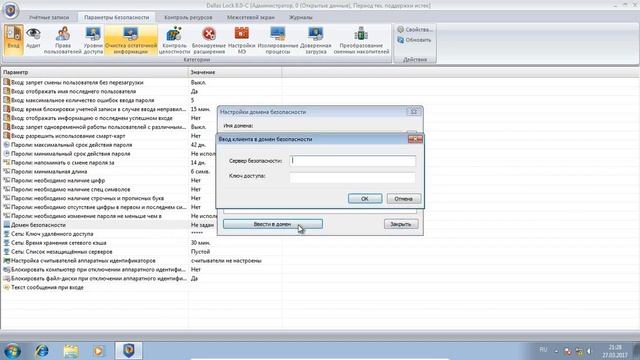Select the Вход category icon

point(13,39)
